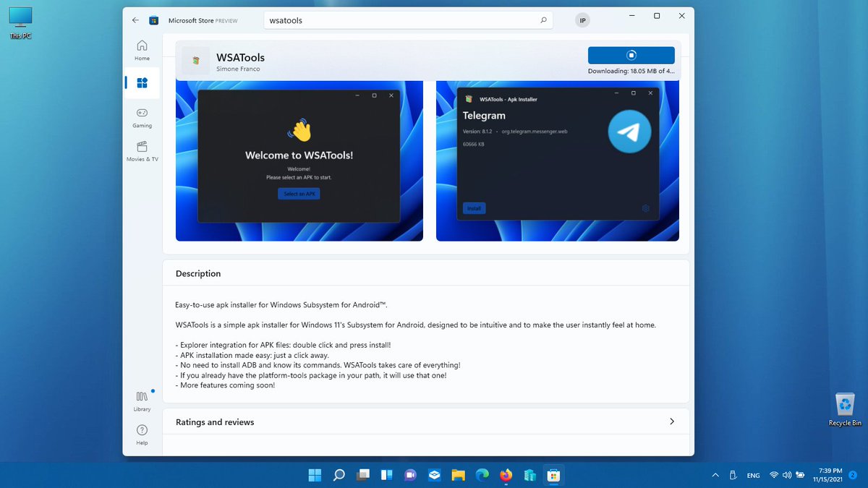Open the Windows Start menu
Image resolution: width=868 pixels, height=488 pixels.
click(x=315, y=475)
